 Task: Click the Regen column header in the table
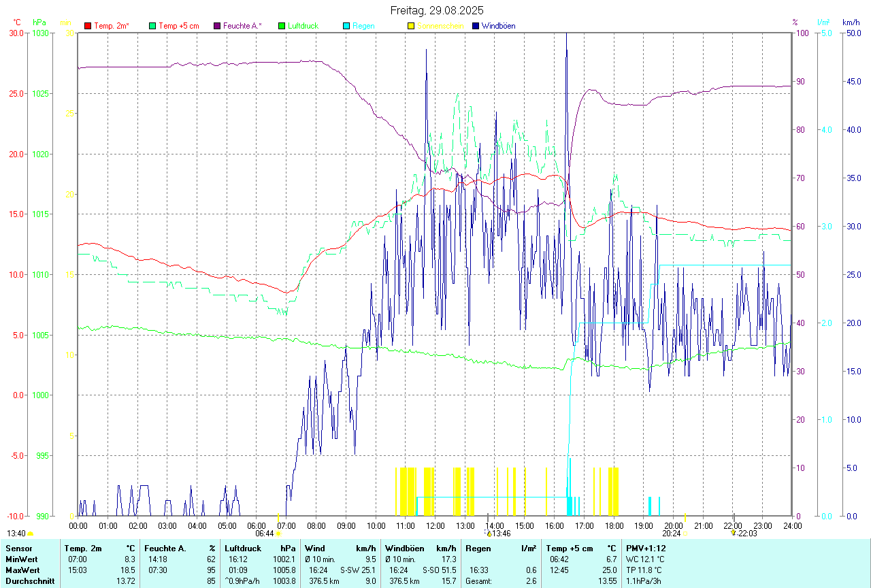click(x=478, y=548)
